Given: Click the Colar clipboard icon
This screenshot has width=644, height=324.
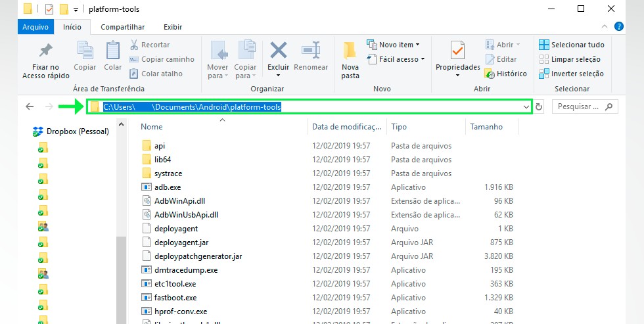Looking at the screenshot, I should pos(112,51).
